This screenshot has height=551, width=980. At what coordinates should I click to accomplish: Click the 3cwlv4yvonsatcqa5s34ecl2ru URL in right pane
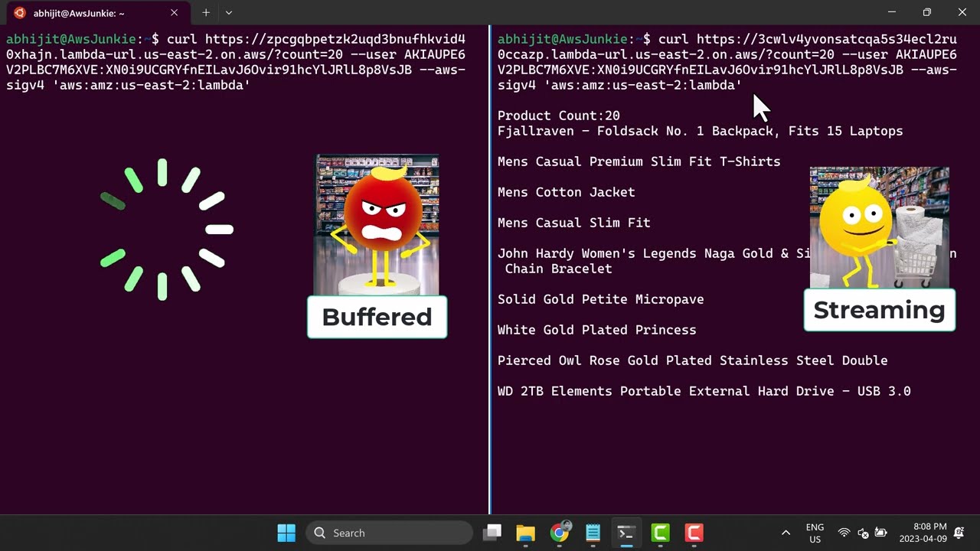[x=827, y=39]
